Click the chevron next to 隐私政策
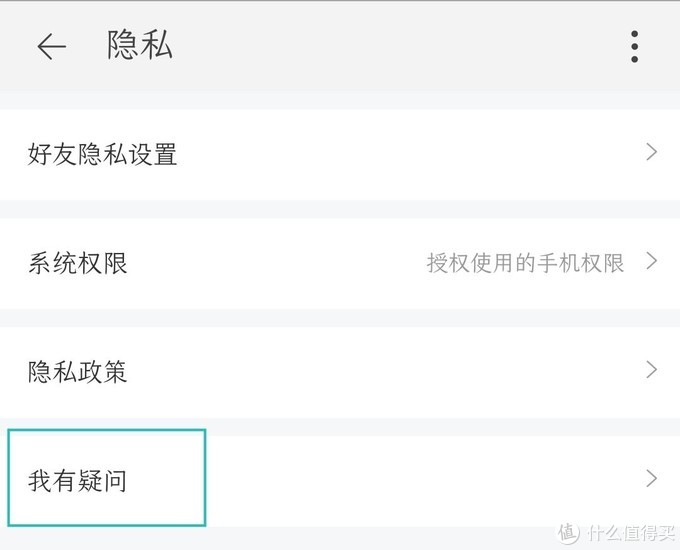Image resolution: width=680 pixels, height=550 pixels. (x=651, y=370)
